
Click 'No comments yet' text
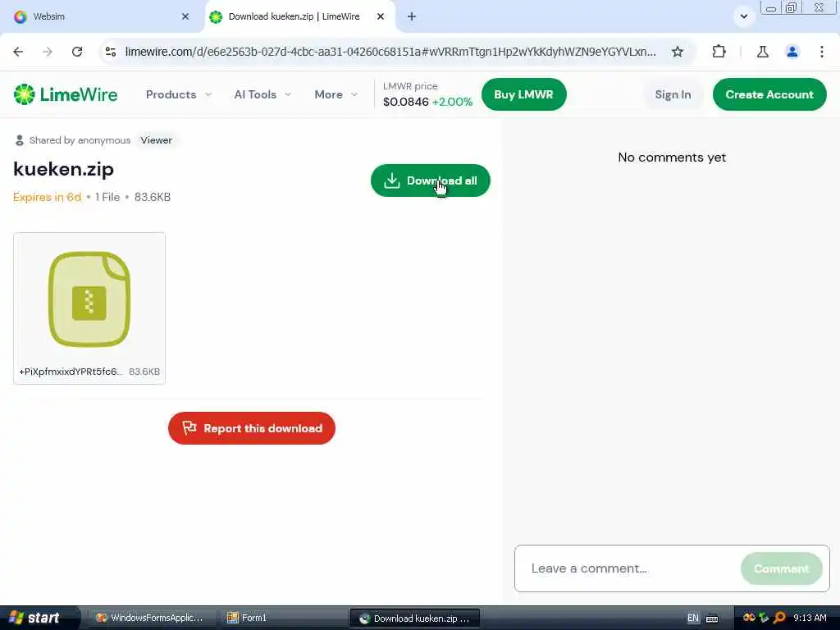(x=672, y=157)
